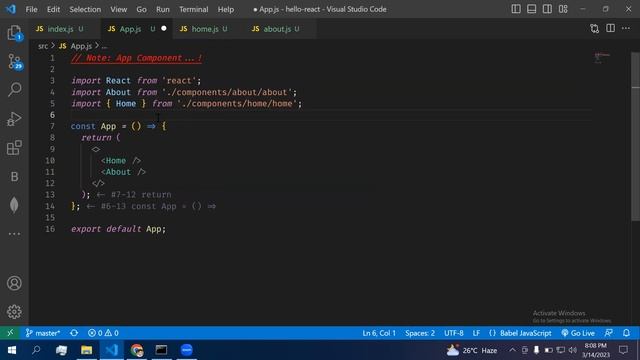Open the Explorer view in activity bar
The width and height of the screenshot is (640, 360).
pos(14,33)
